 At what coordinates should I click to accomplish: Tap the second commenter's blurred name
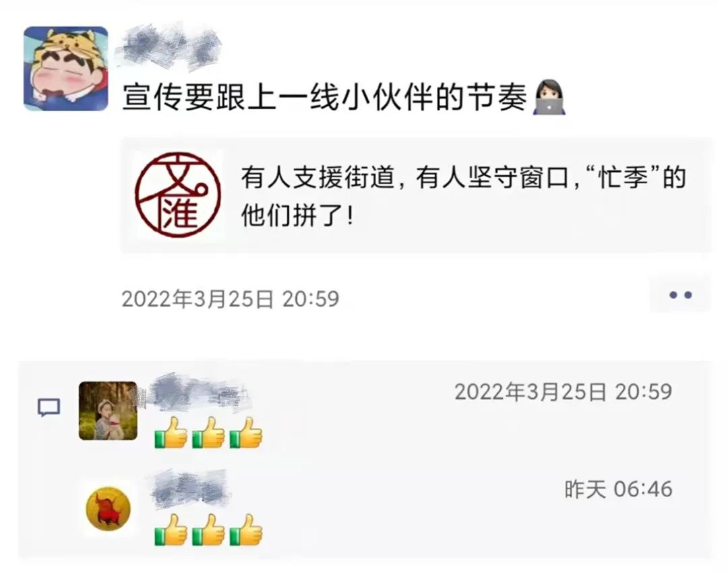[189, 489]
